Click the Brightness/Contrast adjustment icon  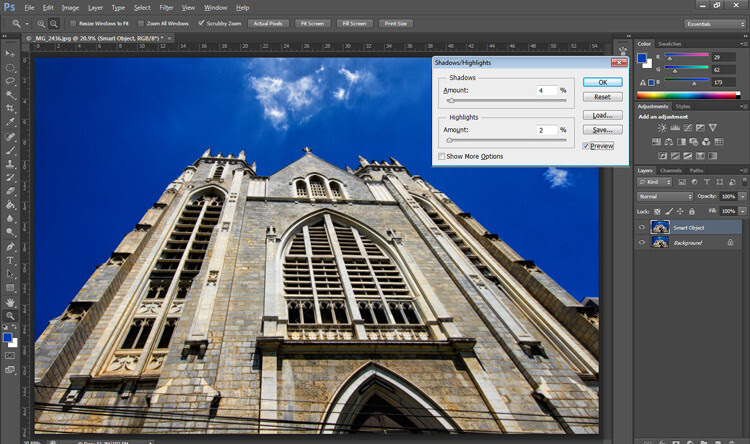(x=662, y=128)
